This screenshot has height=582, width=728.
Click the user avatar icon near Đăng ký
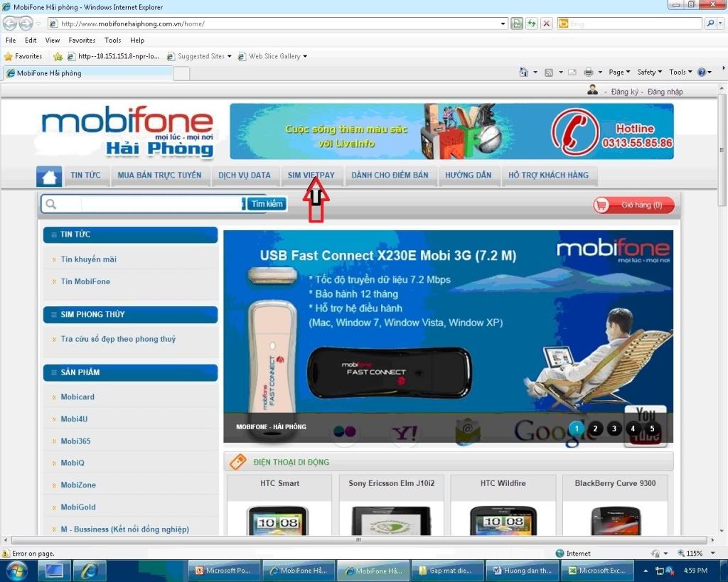tap(592, 90)
